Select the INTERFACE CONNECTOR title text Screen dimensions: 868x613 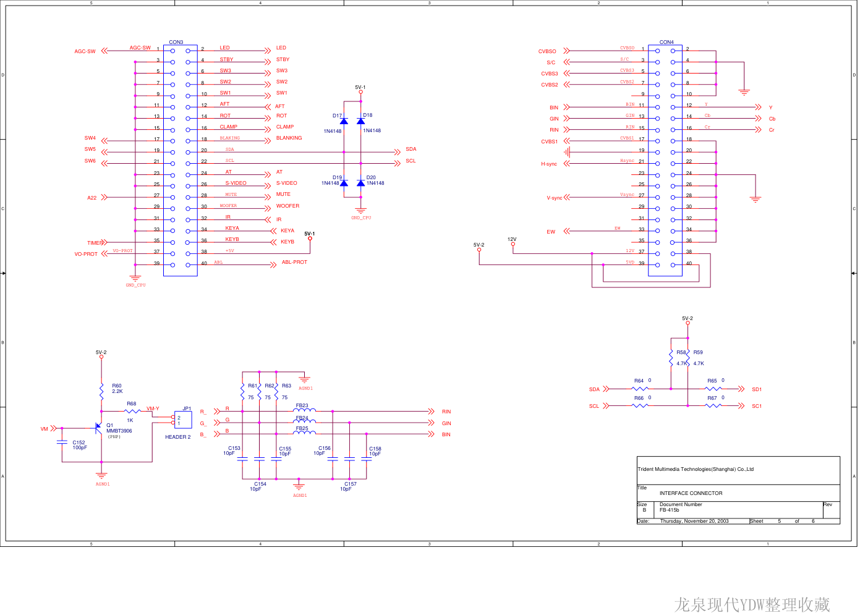[691, 493]
